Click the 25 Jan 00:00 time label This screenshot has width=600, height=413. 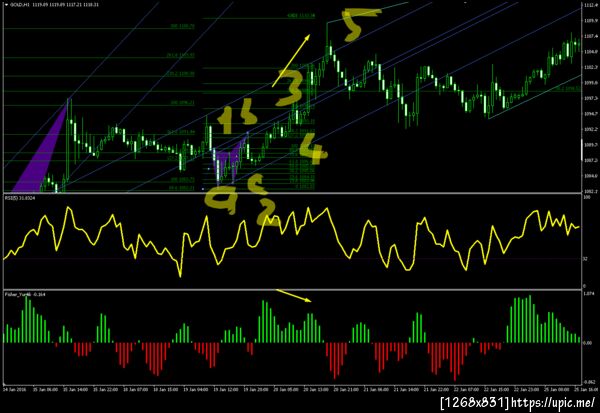[557, 390]
